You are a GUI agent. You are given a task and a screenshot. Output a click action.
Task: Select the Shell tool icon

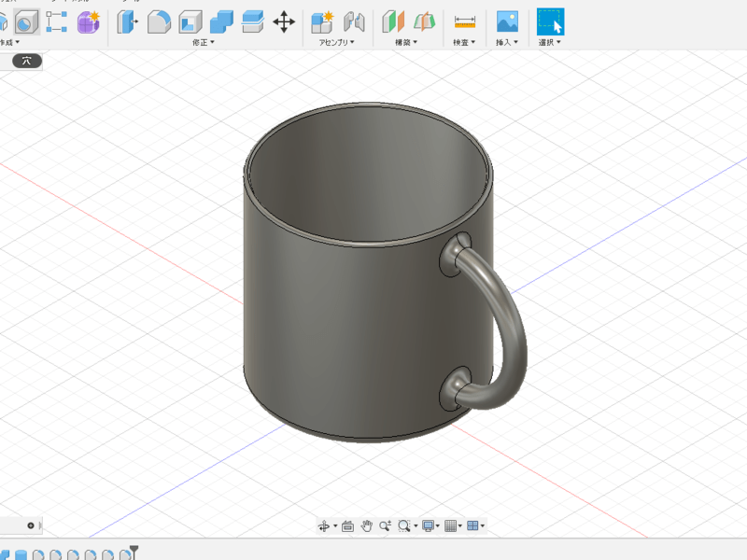[x=190, y=21]
